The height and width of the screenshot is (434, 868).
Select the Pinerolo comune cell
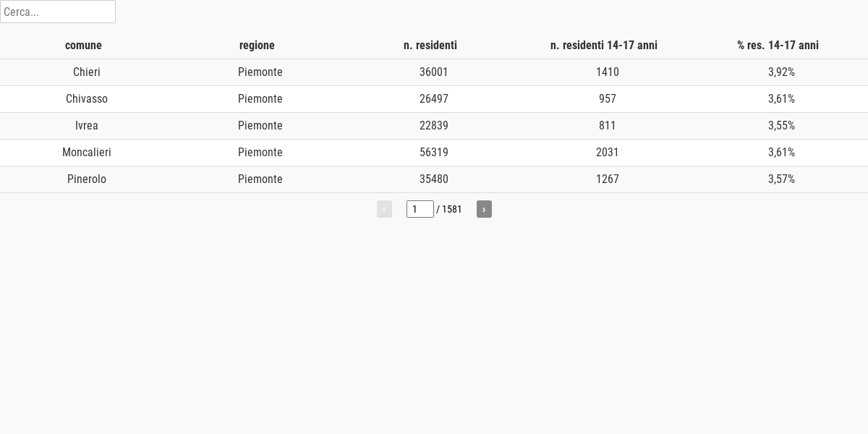point(87,179)
